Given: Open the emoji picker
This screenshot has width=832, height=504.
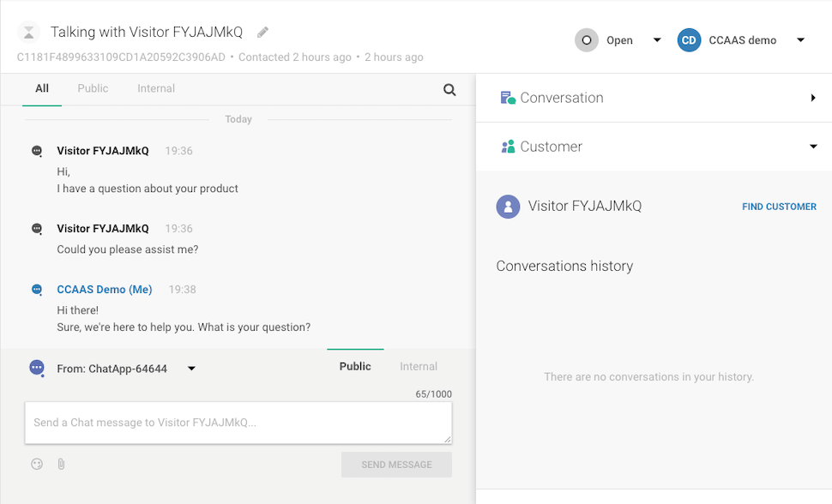Looking at the screenshot, I should click(37, 464).
